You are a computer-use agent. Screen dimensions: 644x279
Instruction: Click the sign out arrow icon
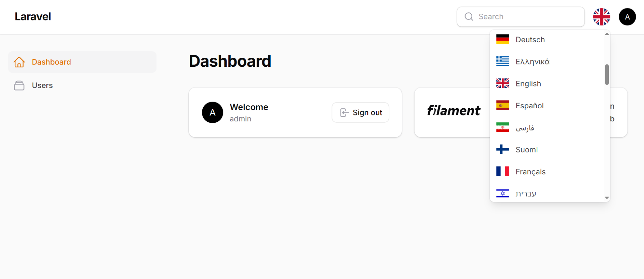point(344,112)
